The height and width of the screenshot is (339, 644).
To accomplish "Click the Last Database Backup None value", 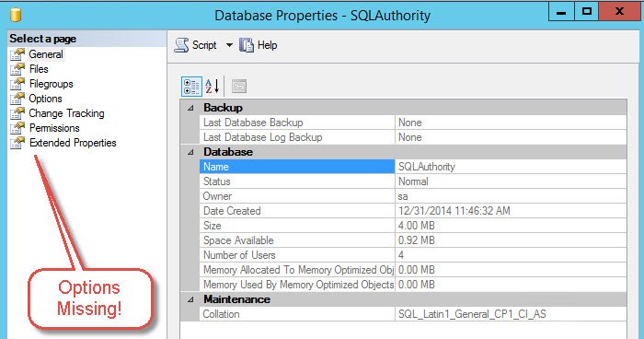I will click(410, 123).
